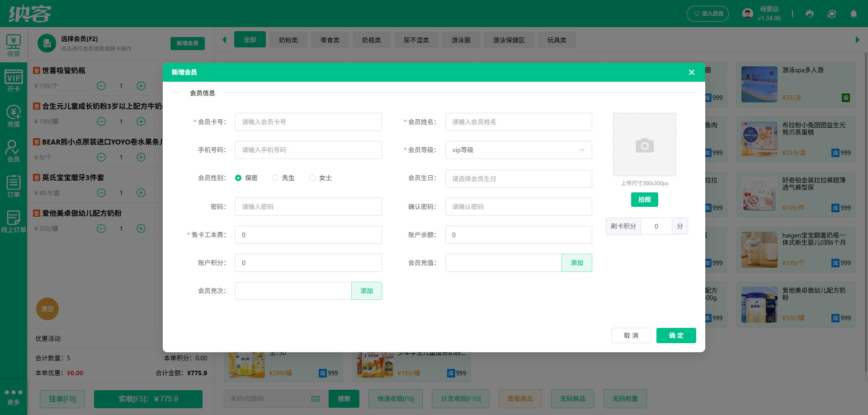This screenshot has height=415, width=868.
Task: Click the customer service headset icon
Action: pos(810,14)
